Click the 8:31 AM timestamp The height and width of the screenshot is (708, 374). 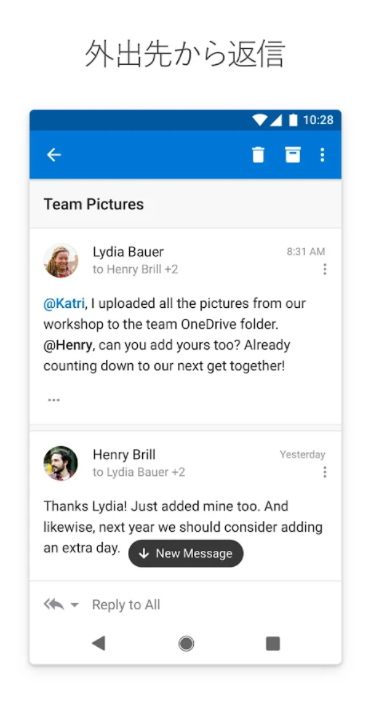pyautogui.click(x=306, y=252)
